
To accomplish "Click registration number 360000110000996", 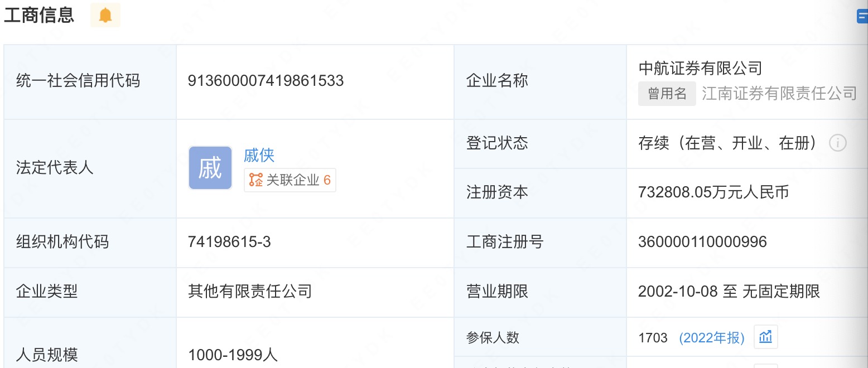I will (x=702, y=242).
